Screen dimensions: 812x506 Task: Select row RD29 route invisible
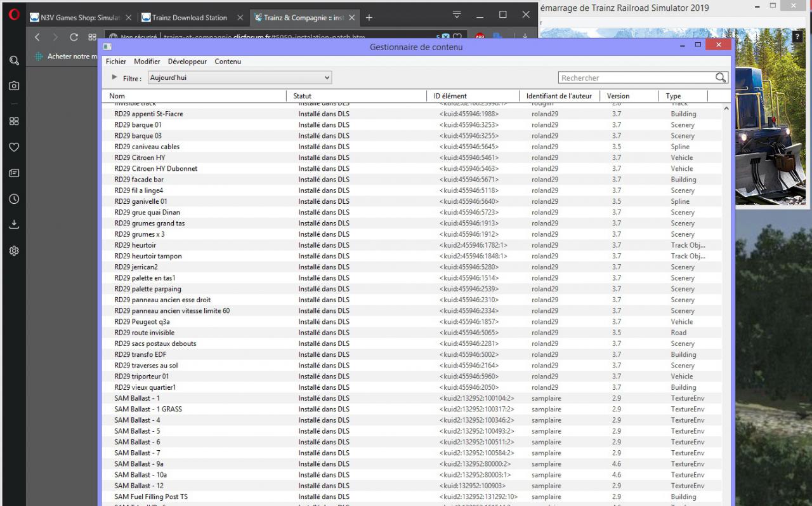[412, 333]
